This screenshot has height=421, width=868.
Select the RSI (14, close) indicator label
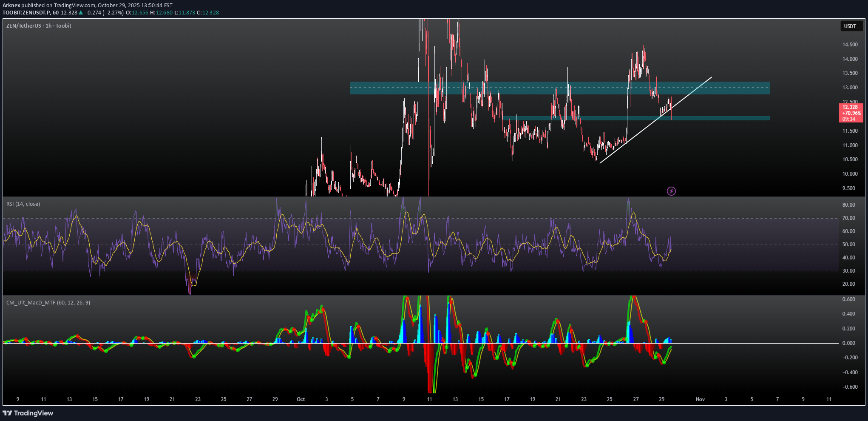23,204
